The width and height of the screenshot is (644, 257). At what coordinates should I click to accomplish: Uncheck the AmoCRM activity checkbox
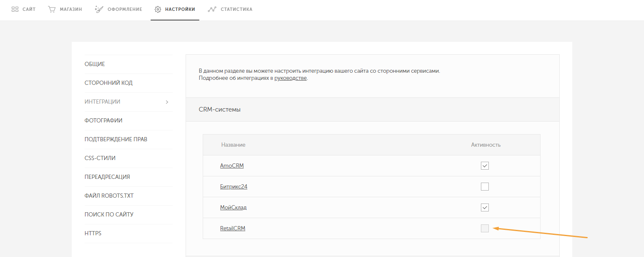pos(485,166)
